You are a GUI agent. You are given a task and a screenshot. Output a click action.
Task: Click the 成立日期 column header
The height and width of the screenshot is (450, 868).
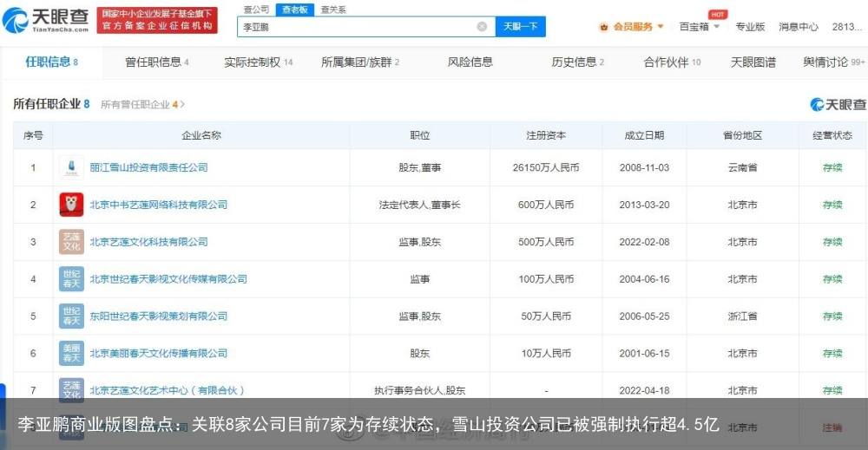click(644, 135)
